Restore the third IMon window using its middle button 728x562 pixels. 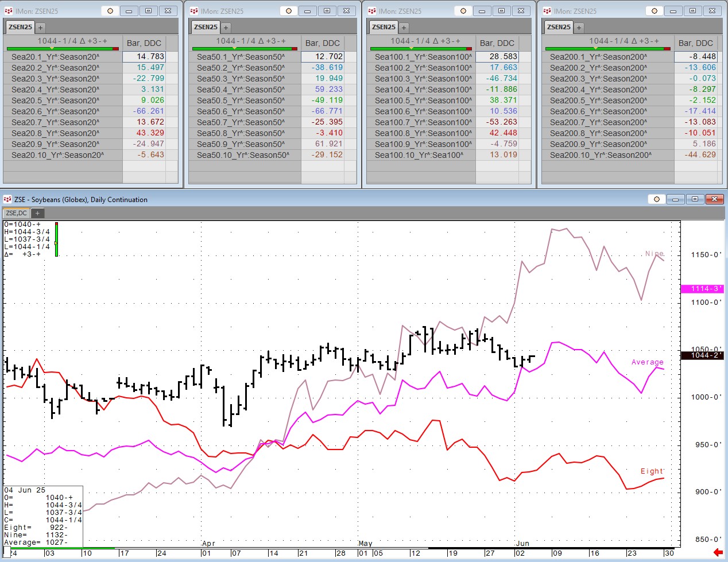point(501,11)
